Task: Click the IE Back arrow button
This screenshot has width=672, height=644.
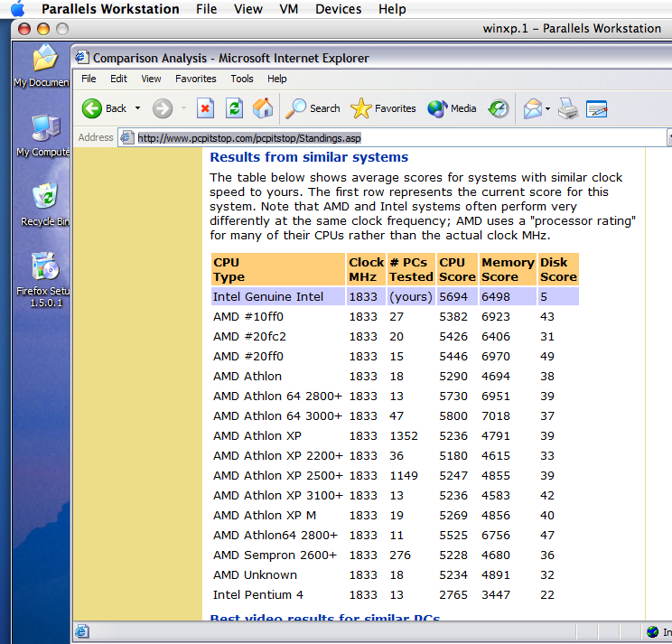Action: pos(93,108)
